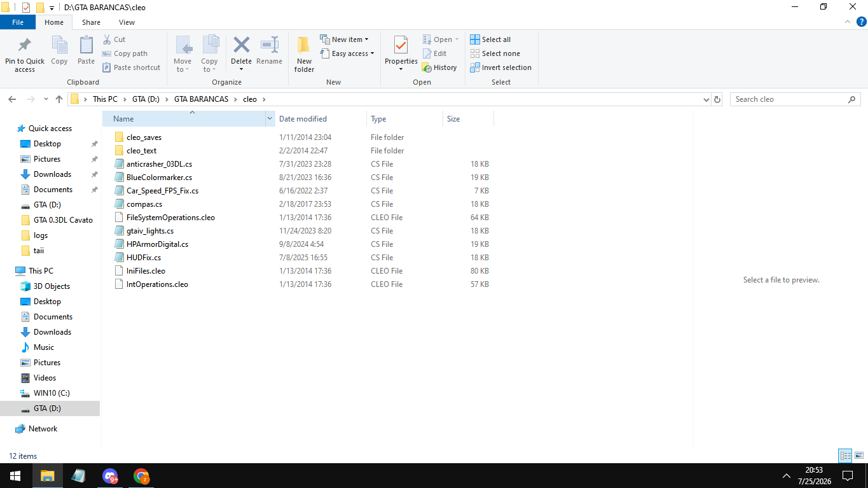Open the address bar history dropdown

point(706,99)
